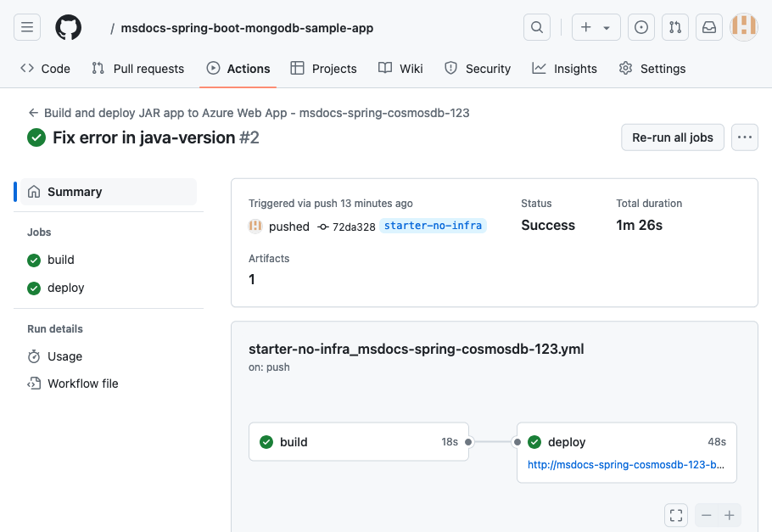The width and height of the screenshot is (772, 532).
Task: Open pull requests via the header icon
Action: point(674,26)
